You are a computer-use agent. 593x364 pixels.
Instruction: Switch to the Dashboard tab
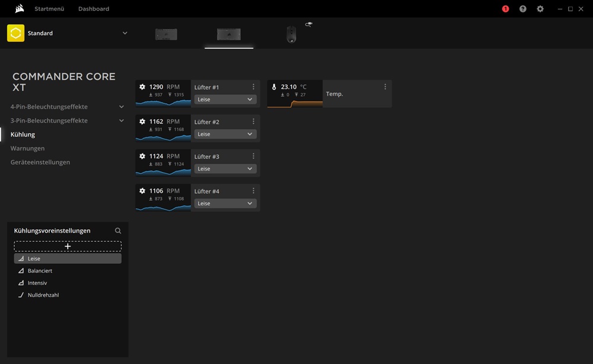(x=94, y=9)
